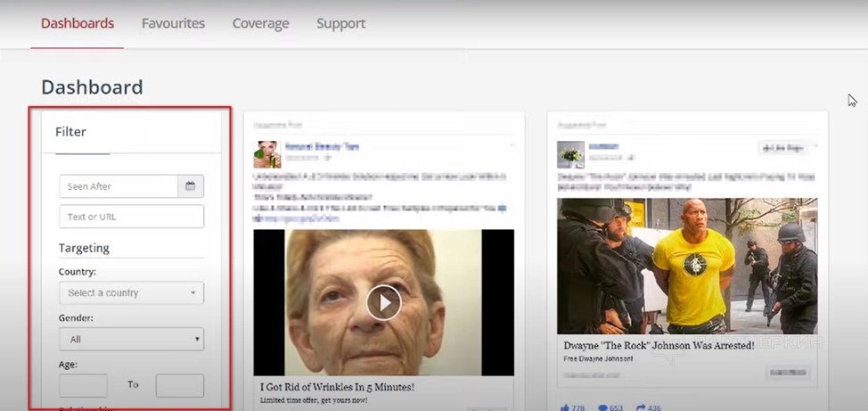Click 'Limited time offer, get yours now!' text
Screen dimensions: 868x411
[x=314, y=400]
